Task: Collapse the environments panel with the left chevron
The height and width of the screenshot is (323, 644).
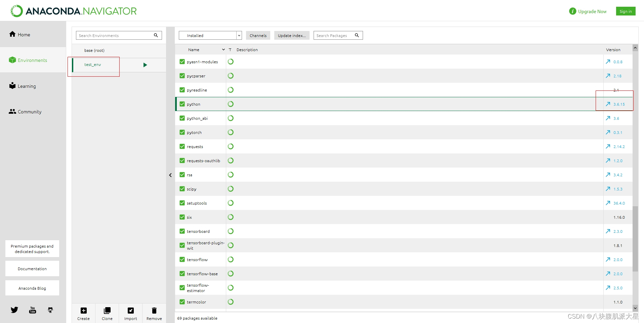Action: coord(170,175)
